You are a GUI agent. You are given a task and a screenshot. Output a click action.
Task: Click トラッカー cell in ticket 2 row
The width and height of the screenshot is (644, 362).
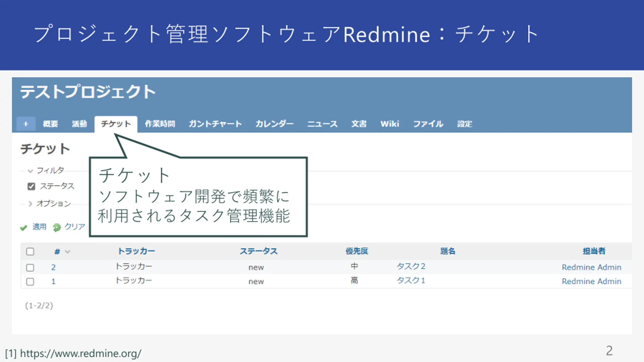click(134, 266)
